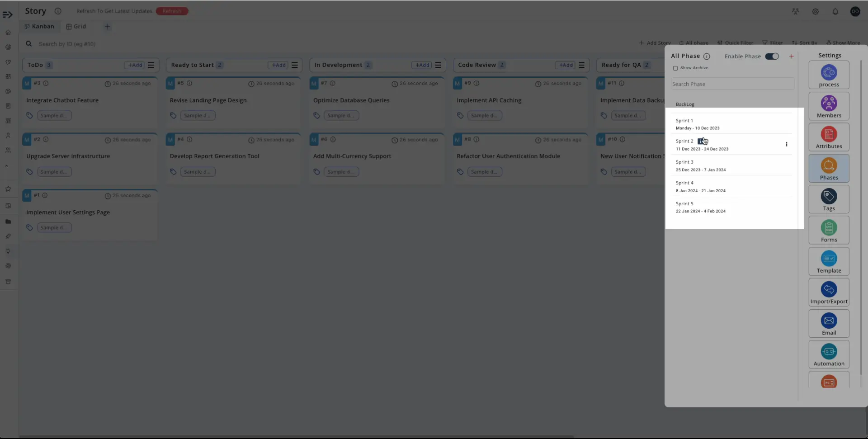The width and height of the screenshot is (868, 439).
Task: Click the info icon next to Story title
Action: point(58,11)
